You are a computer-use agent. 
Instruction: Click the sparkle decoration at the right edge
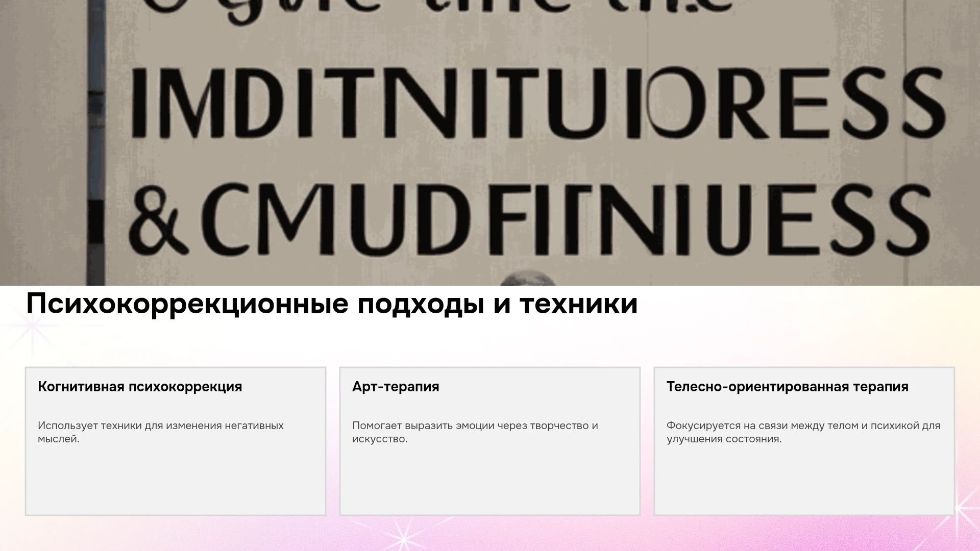[962, 508]
